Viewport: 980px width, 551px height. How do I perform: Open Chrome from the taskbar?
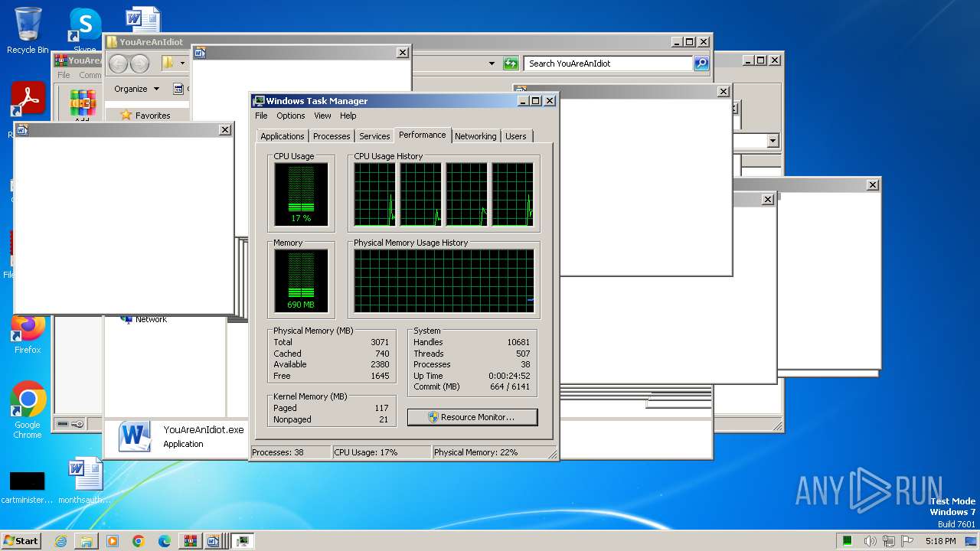(x=139, y=541)
